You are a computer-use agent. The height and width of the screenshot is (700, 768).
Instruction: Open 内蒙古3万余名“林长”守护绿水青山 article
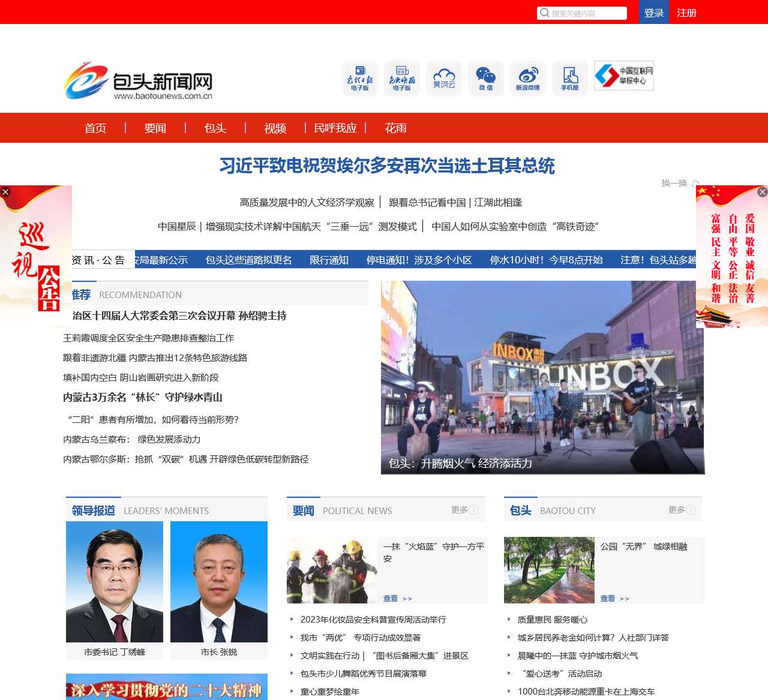tap(143, 397)
